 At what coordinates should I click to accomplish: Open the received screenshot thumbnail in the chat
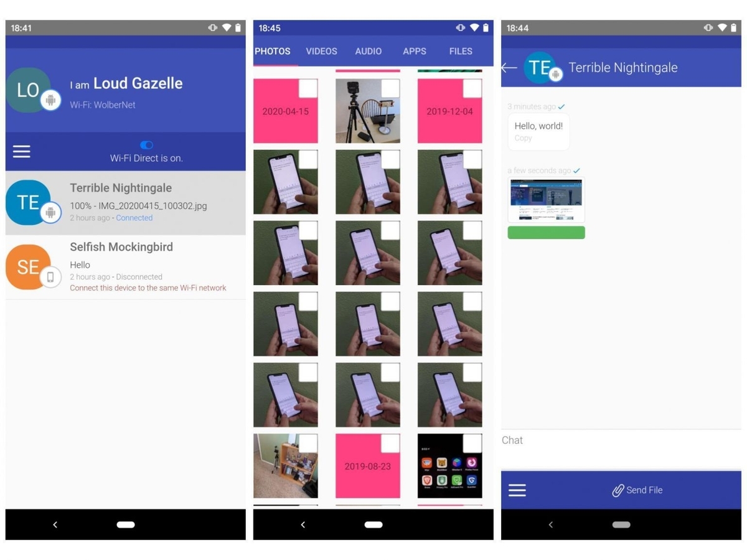pos(546,199)
